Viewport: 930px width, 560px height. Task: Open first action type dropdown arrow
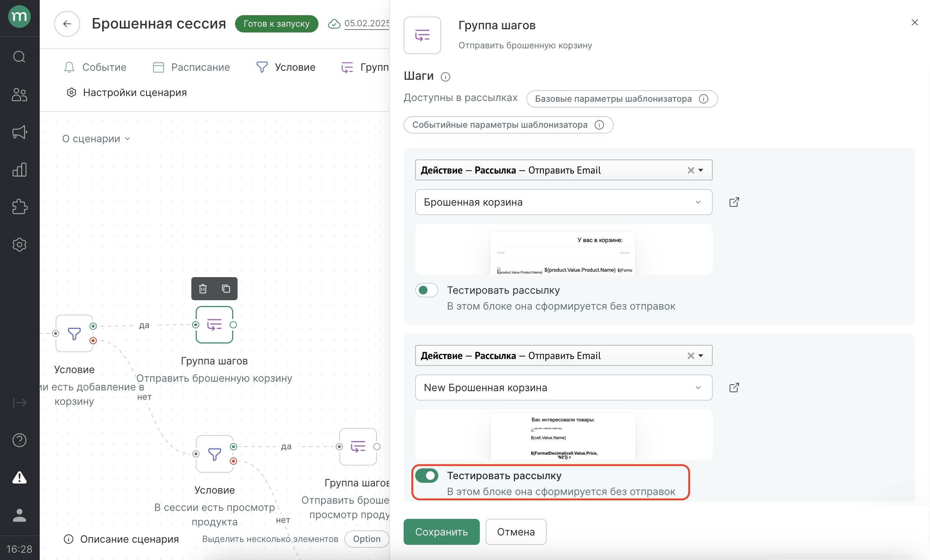pyautogui.click(x=701, y=170)
